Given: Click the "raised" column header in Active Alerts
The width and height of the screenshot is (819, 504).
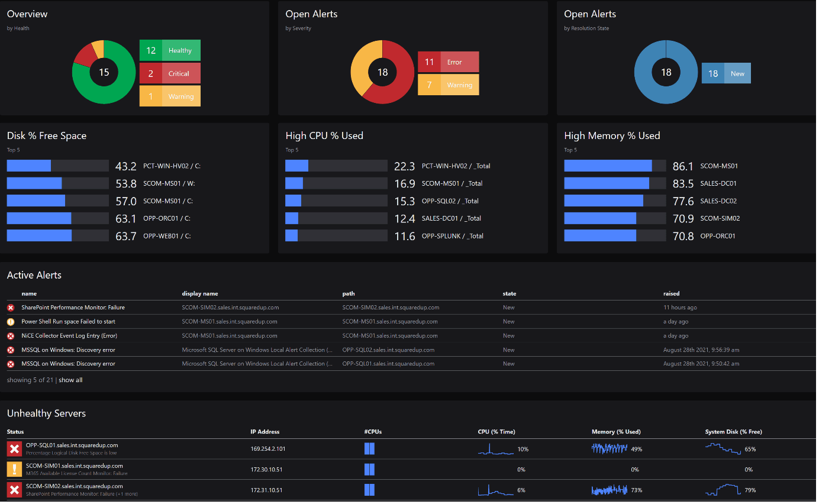Looking at the screenshot, I should [x=671, y=293].
